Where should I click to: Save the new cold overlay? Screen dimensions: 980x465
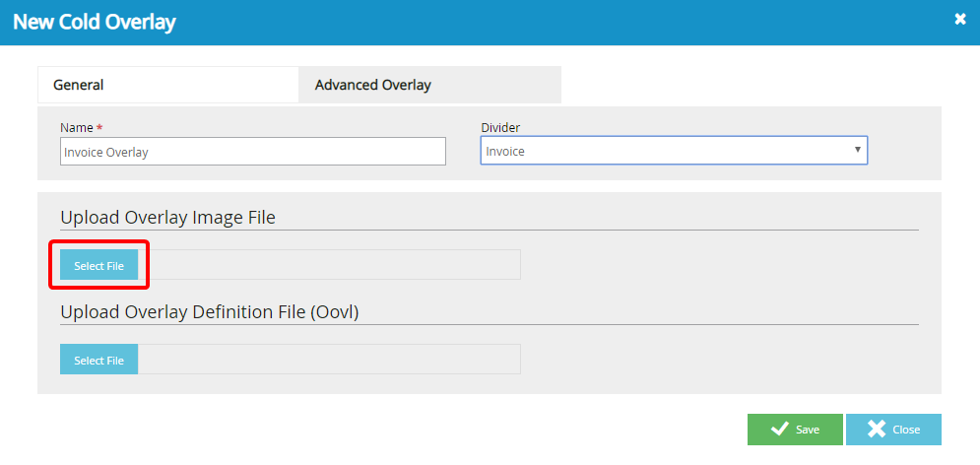(x=795, y=430)
